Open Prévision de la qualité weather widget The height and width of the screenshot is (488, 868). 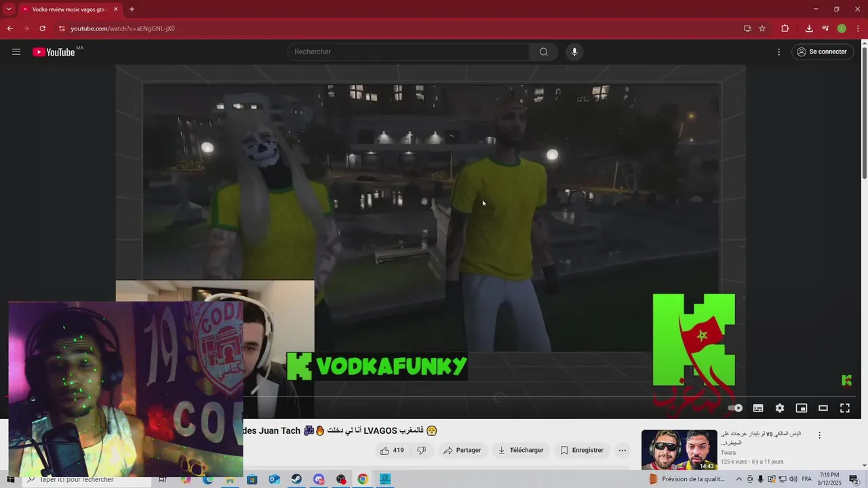point(686,479)
